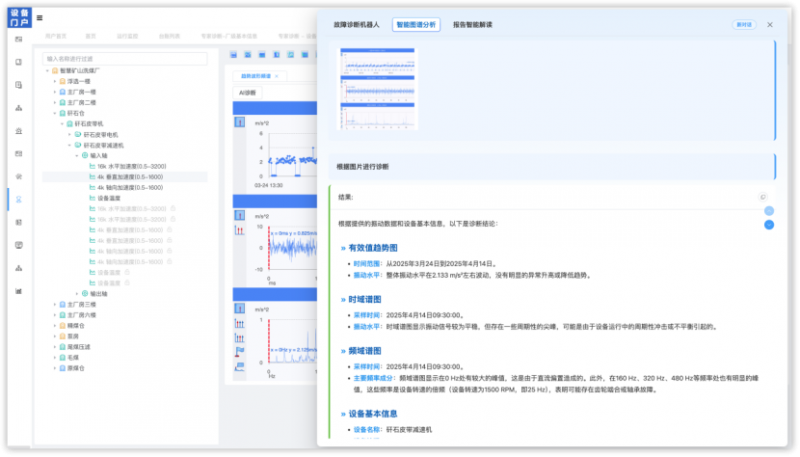Click the cursor tool icon next to trend chart

[x=239, y=122]
